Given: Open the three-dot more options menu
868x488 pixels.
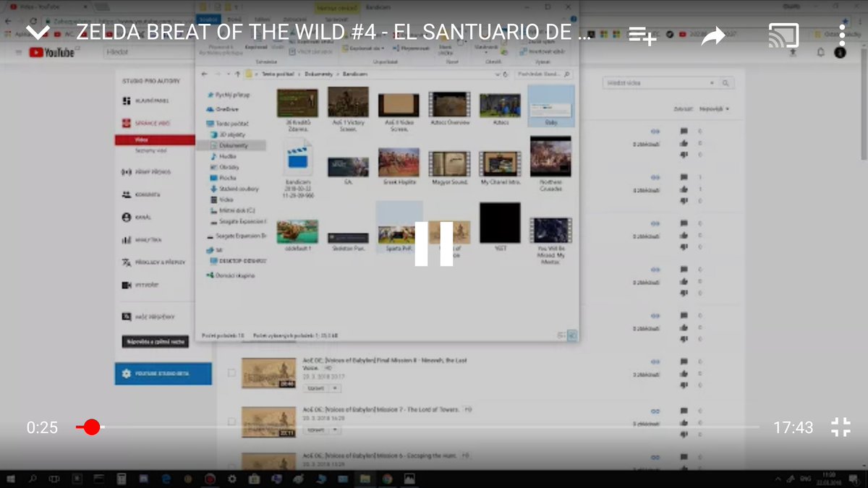Looking at the screenshot, I should click(842, 35).
